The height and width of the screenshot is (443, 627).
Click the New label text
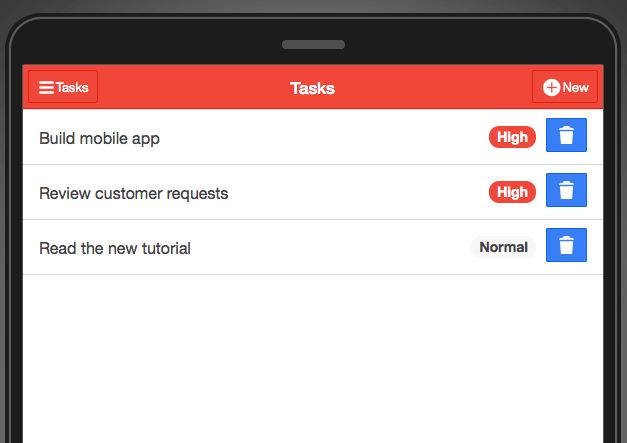pyautogui.click(x=575, y=87)
